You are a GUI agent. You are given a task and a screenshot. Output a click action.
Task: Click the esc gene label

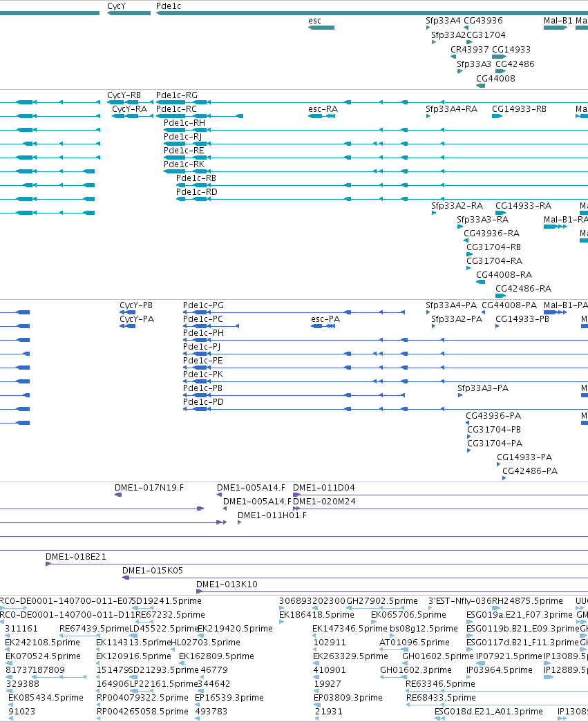[x=315, y=21]
